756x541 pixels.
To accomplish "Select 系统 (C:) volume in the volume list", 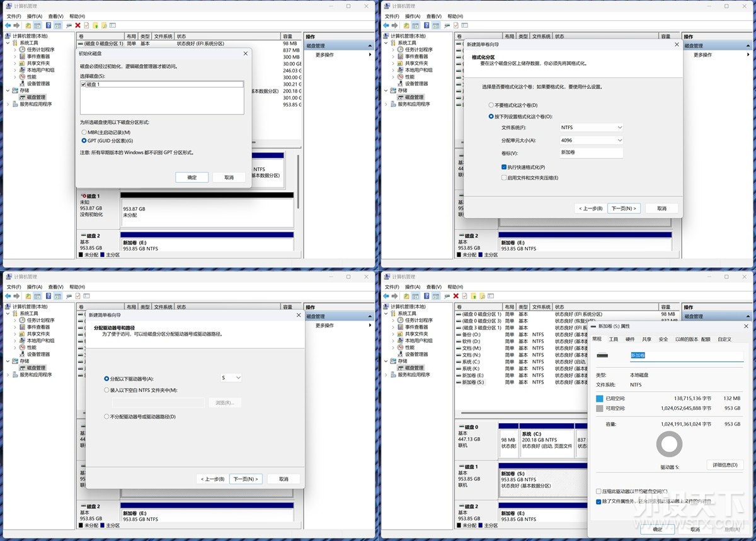I will (x=471, y=362).
